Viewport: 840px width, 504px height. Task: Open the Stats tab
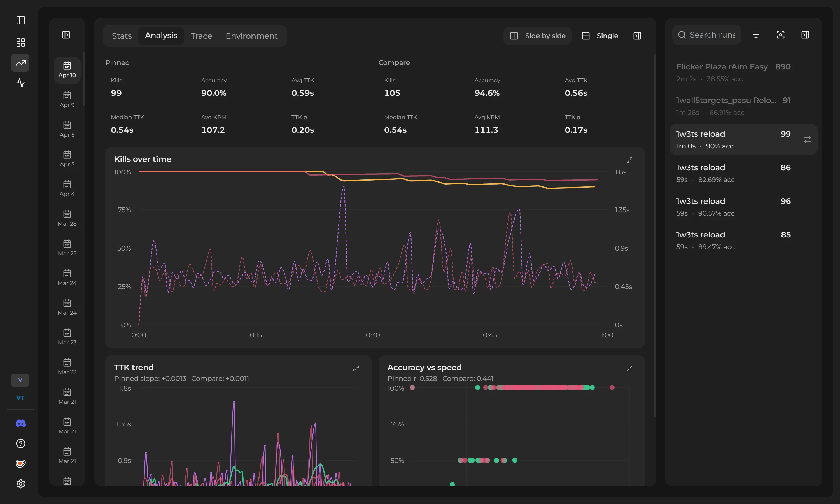click(122, 36)
